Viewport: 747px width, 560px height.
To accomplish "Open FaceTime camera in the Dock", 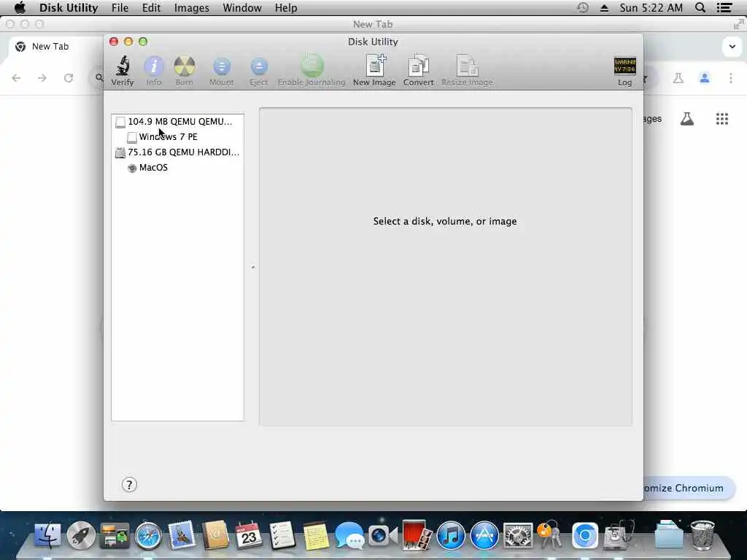I will 383,535.
